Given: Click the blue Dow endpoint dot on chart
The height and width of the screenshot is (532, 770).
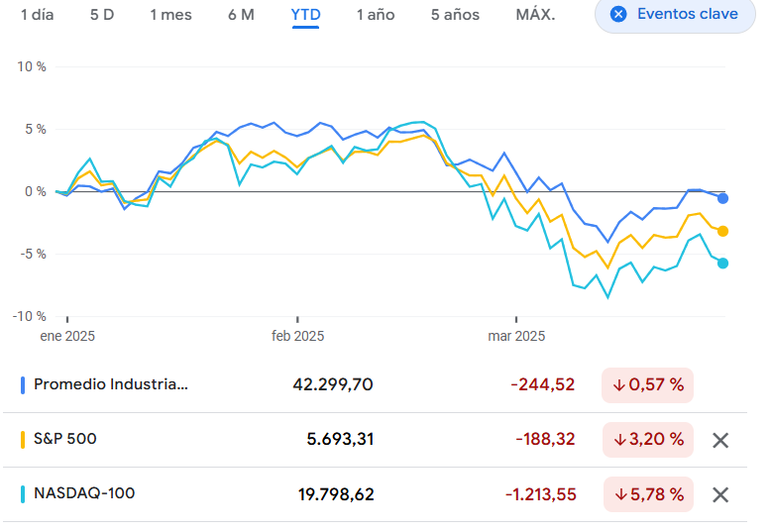Looking at the screenshot, I should coord(723,198).
